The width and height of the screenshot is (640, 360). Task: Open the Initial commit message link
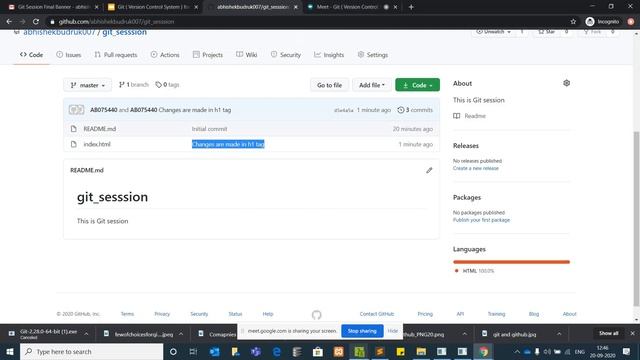(x=209, y=129)
